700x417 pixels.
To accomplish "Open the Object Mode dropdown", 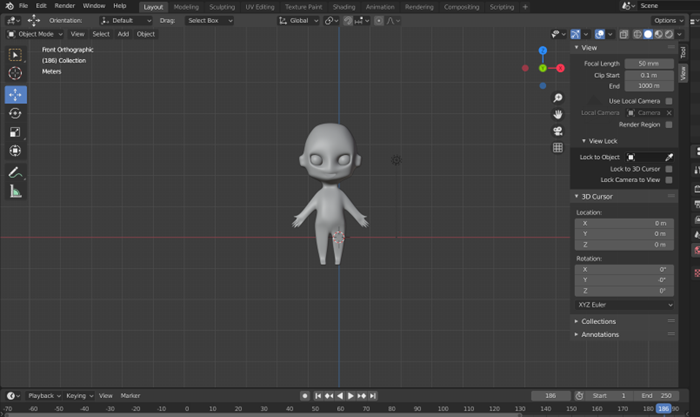I will (x=35, y=34).
